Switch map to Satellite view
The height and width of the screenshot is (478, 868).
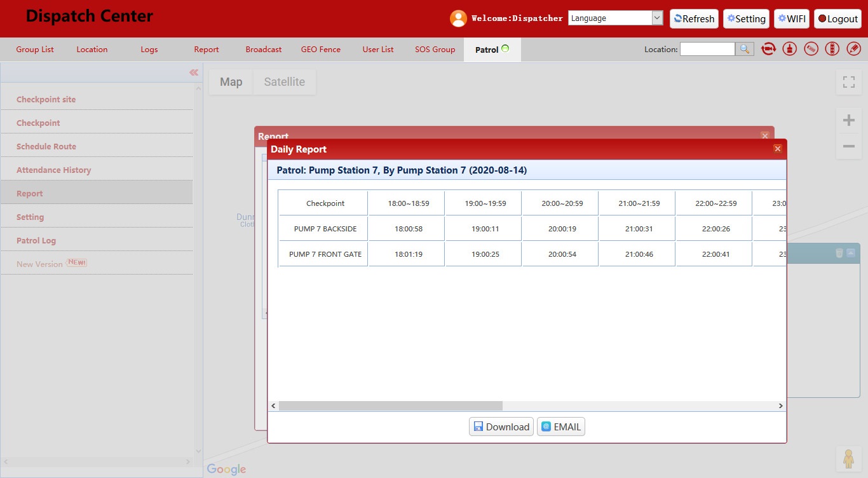pyautogui.click(x=284, y=82)
